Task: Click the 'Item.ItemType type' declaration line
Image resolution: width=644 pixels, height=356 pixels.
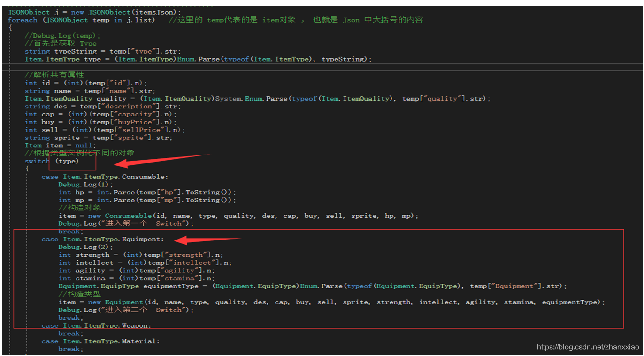Action: (198, 59)
